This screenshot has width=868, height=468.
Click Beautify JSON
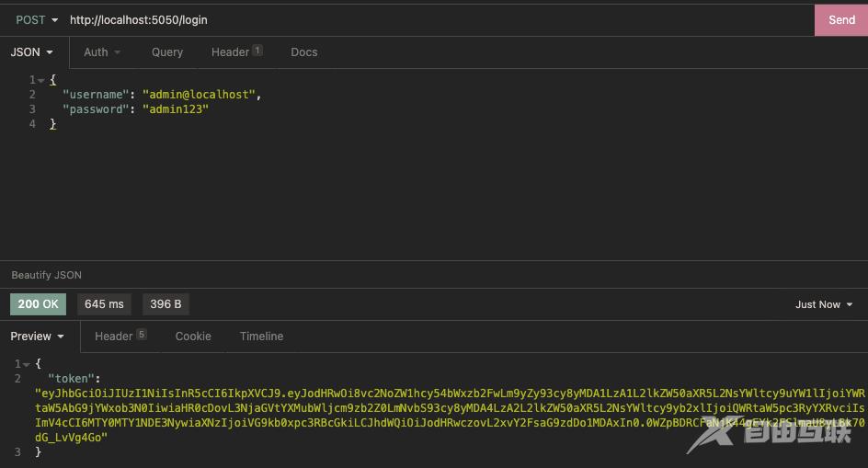click(x=46, y=275)
